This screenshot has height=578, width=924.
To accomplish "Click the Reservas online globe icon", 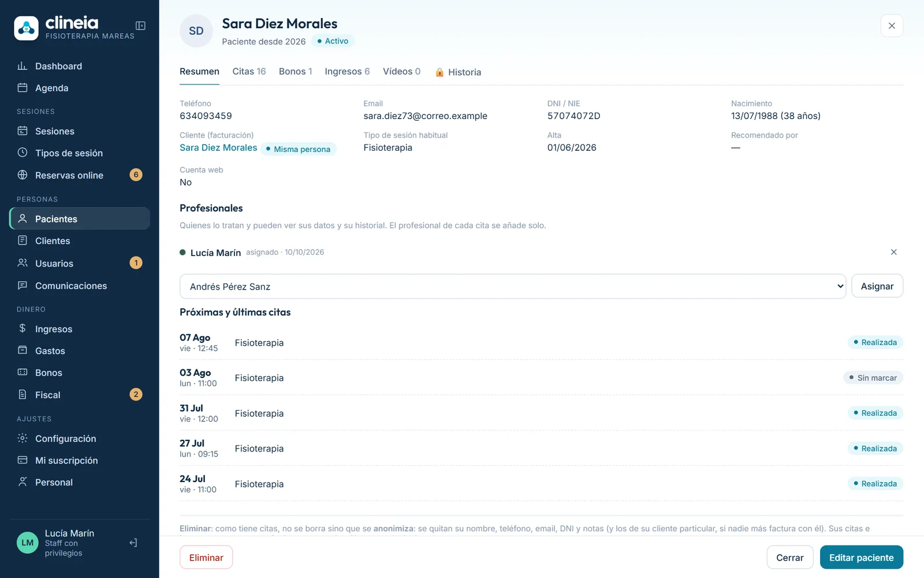I will 23,175.
